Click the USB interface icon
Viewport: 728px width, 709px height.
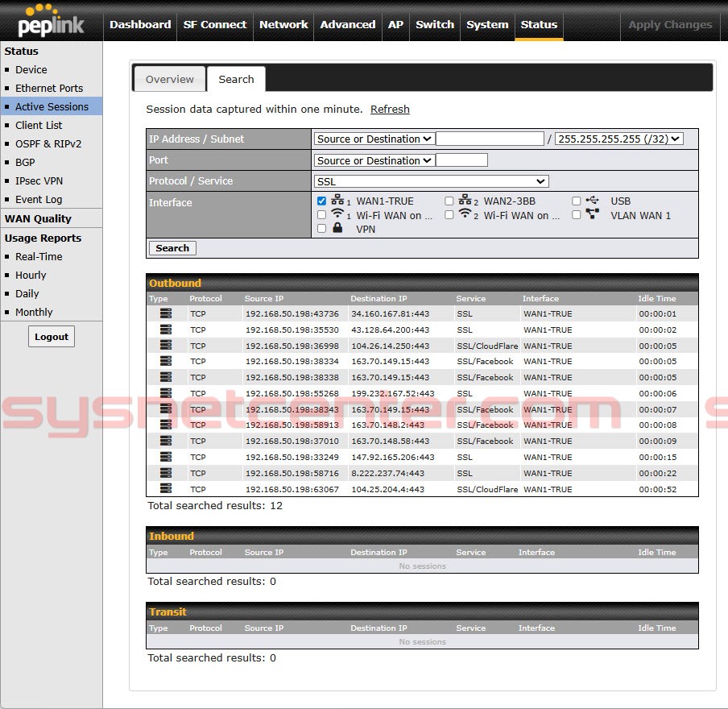pos(592,201)
